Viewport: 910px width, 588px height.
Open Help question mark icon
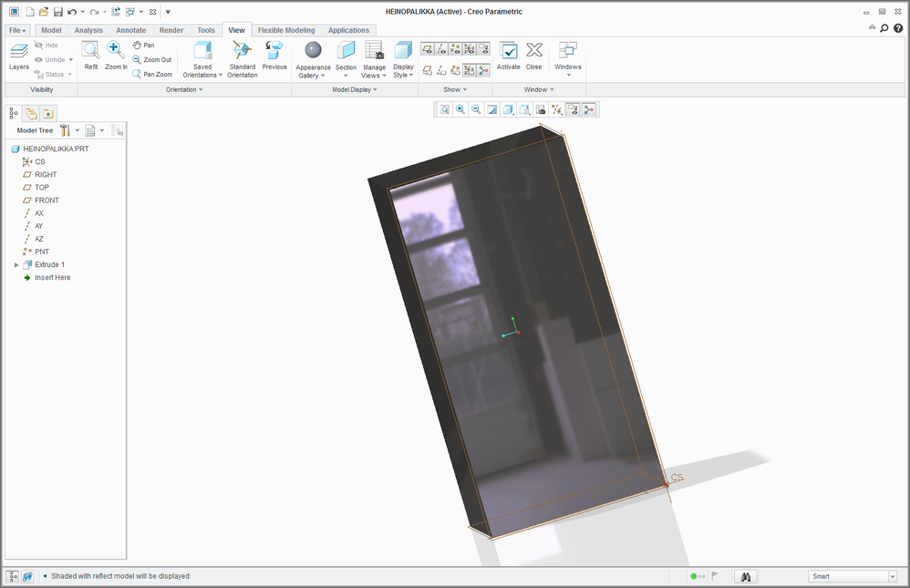point(898,28)
